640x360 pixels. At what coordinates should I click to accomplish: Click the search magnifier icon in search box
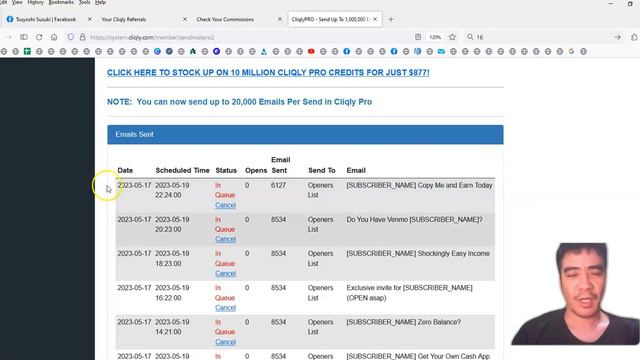[x=470, y=37]
